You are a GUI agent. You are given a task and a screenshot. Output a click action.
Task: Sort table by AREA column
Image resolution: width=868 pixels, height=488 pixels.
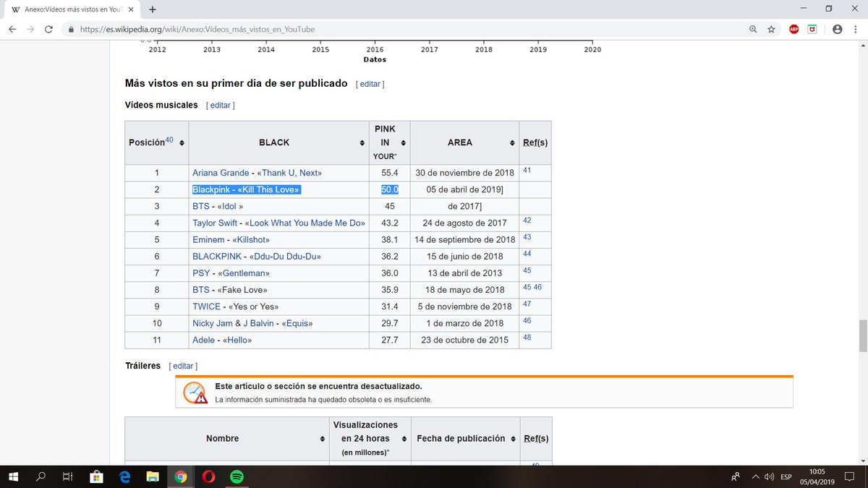pyautogui.click(x=512, y=142)
